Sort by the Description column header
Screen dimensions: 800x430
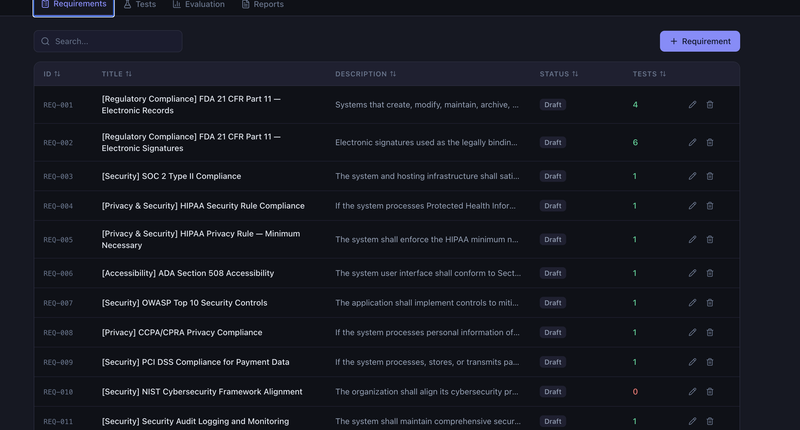click(x=365, y=74)
